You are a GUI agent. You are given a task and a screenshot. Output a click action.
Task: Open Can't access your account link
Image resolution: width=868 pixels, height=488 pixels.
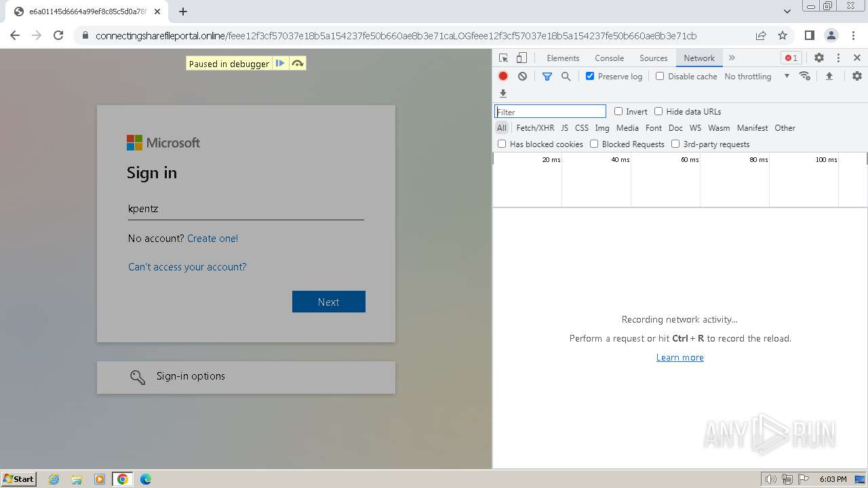point(187,267)
